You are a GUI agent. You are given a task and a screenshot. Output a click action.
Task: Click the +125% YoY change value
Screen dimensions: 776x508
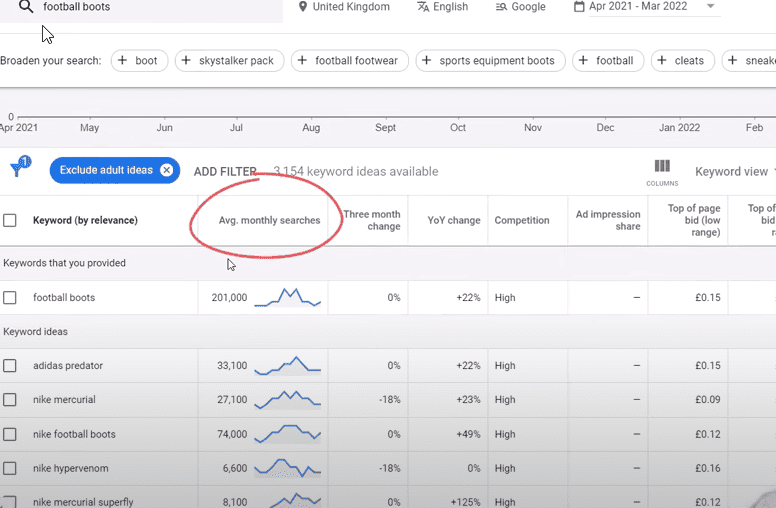[x=466, y=502]
